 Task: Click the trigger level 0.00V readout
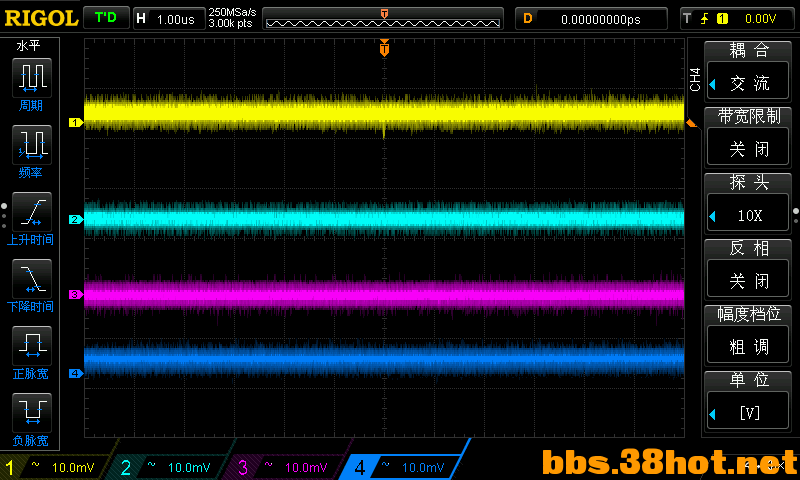tap(760, 19)
